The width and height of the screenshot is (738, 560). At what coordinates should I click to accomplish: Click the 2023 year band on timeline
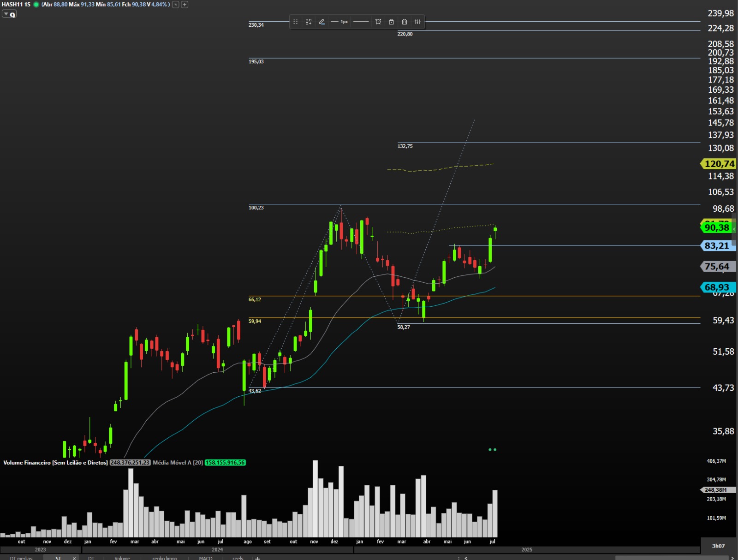pos(41,550)
